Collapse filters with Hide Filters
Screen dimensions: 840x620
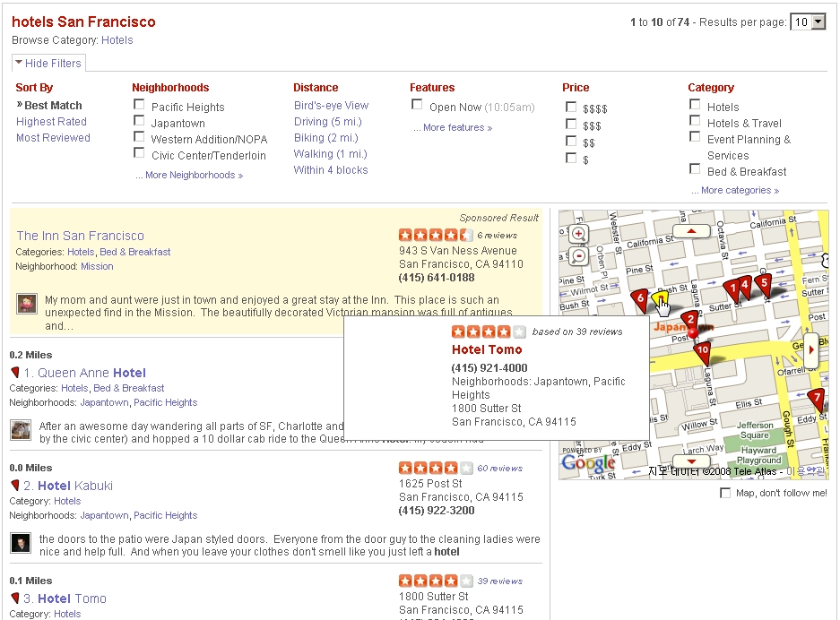[x=48, y=64]
